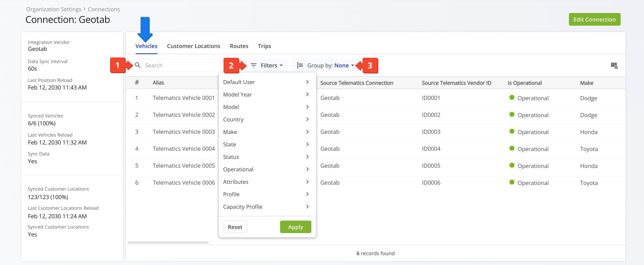Click the Operational status dot for ID0004
The image size is (644, 265).
pyautogui.click(x=512, y=149)
